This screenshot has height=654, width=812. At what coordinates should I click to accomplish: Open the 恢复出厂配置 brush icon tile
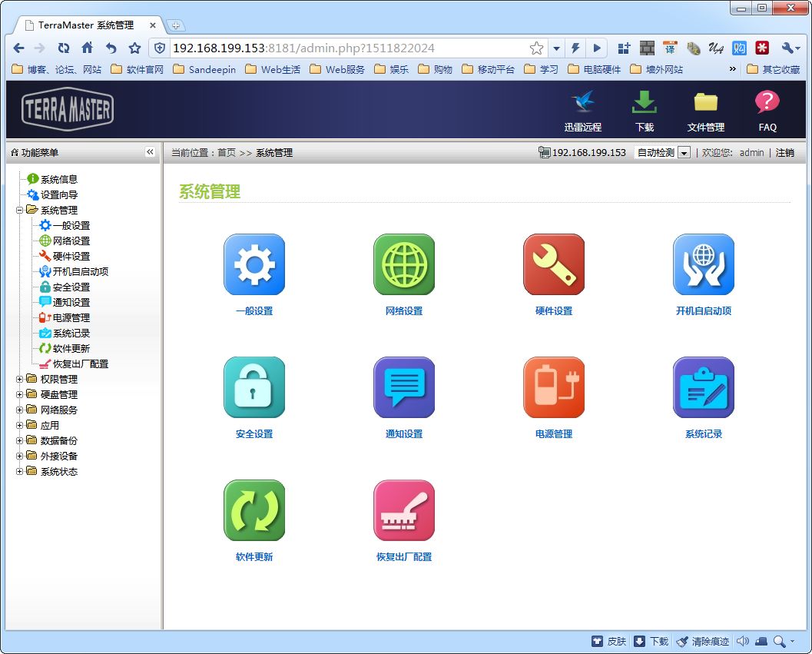tap(404, 511)
